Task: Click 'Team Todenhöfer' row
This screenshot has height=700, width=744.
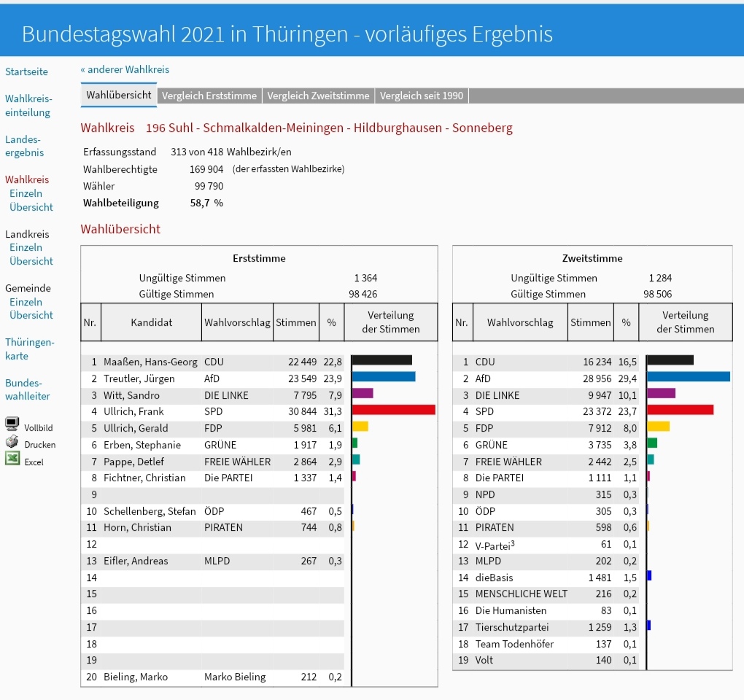Action: (x=546, y=644)
